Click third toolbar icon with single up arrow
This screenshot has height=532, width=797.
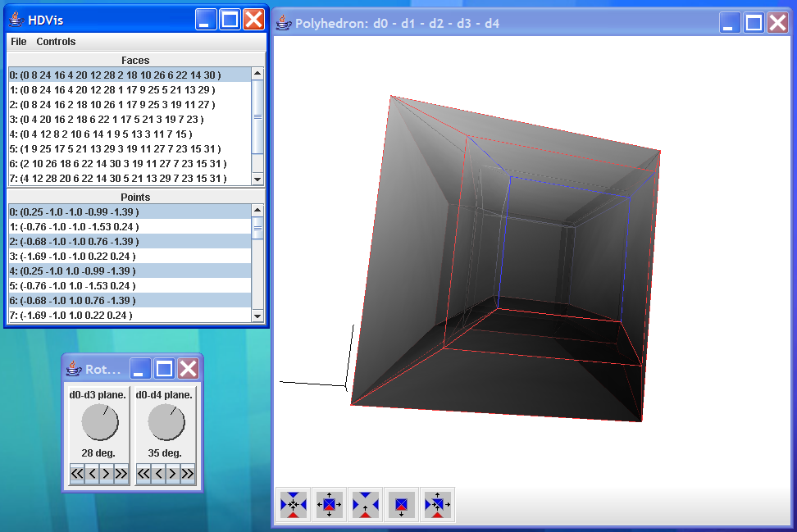click(365, 504)
